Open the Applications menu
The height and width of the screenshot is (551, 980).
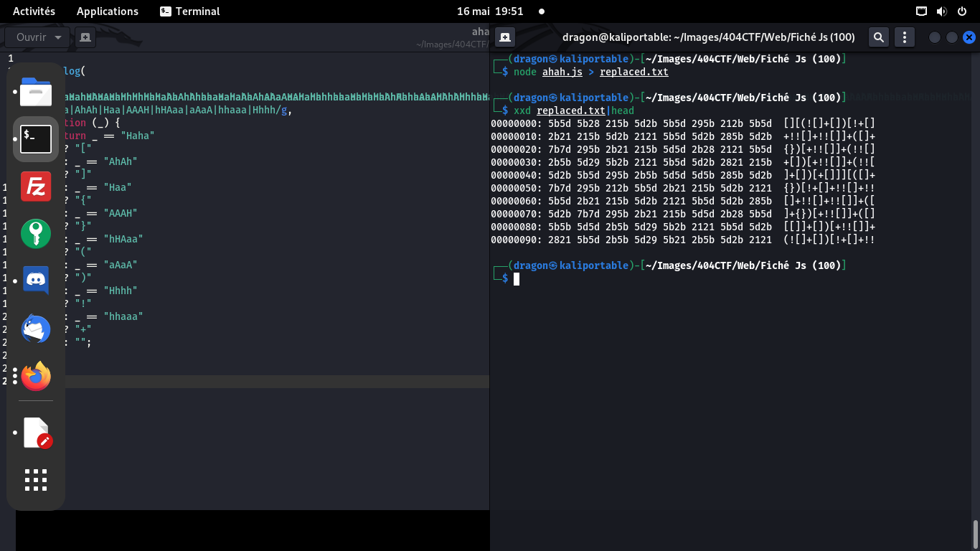click(108, 11)
